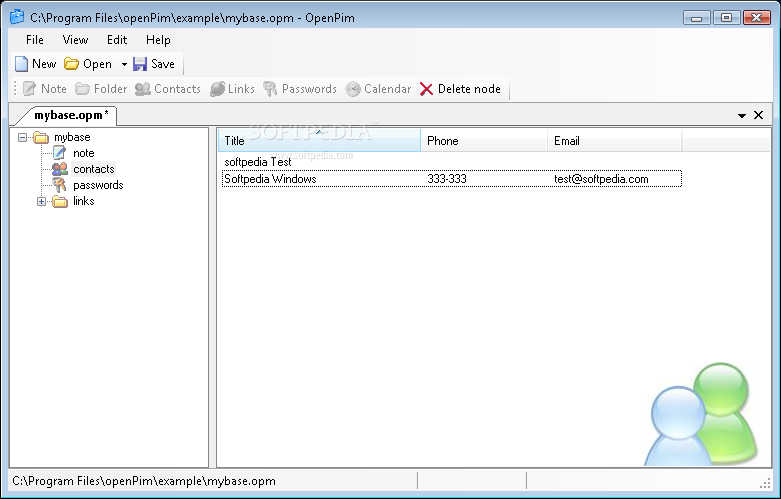Select the Softpedia Windows contact title
781x499 pixels.
coord(270,179)
